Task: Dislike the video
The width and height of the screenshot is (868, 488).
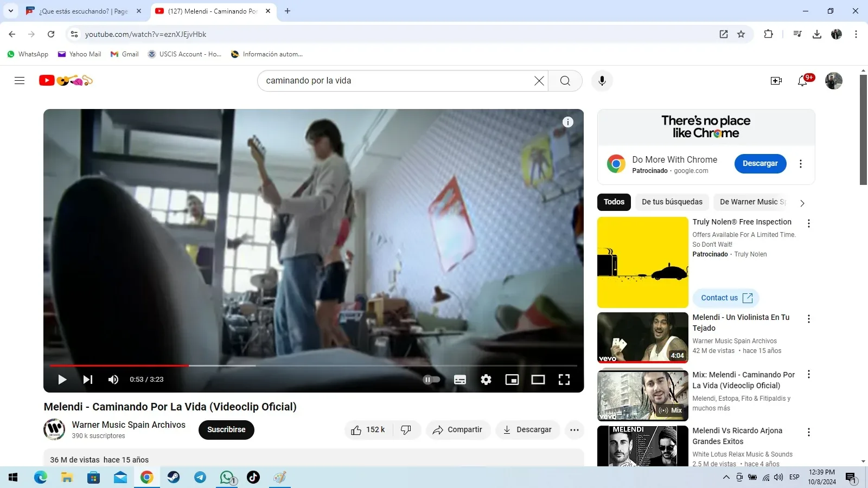Action: 406,430
